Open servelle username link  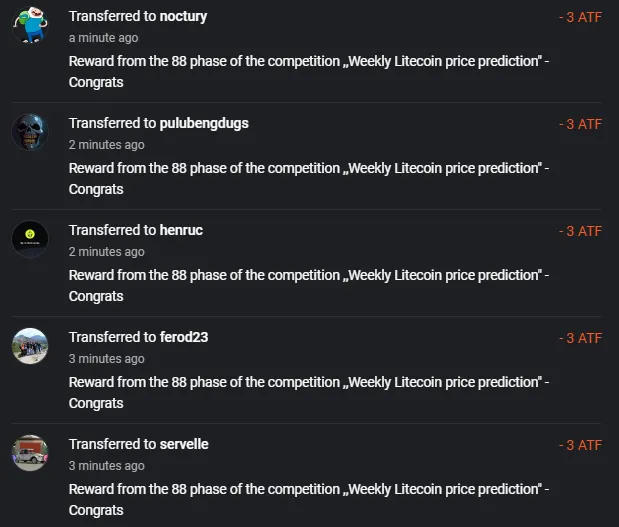tap(184, 444)
